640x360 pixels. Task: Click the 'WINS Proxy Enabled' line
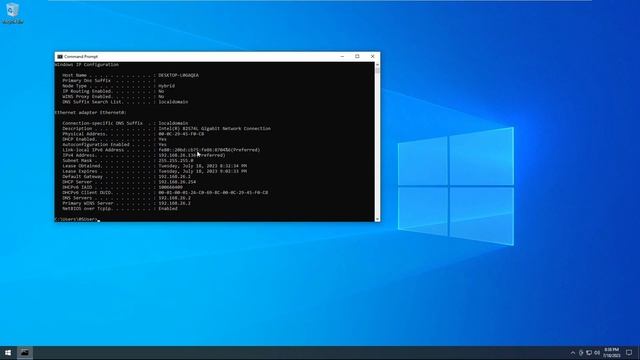[113, 96]
